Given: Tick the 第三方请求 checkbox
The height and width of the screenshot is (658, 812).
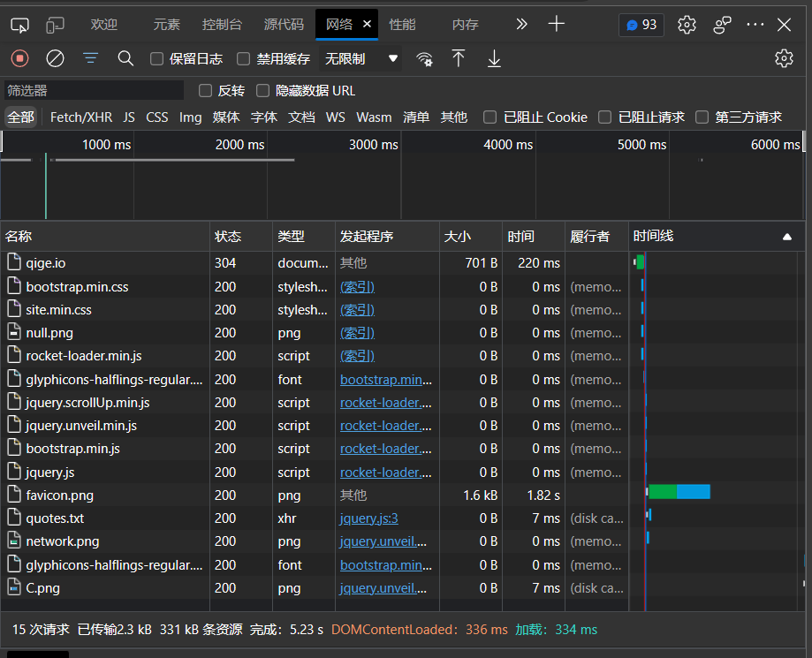Looking at the screenshot, I should point(702,117).
